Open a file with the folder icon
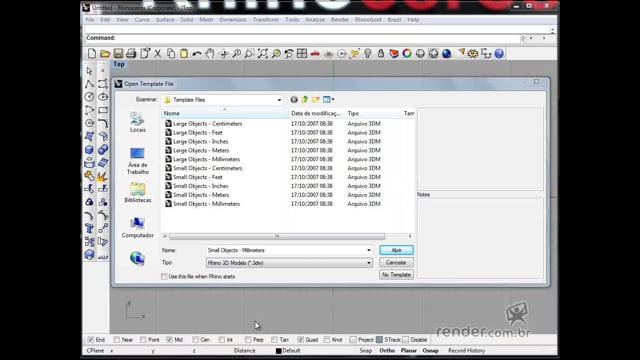The image size is (640, 360). [x=105, y=53]
